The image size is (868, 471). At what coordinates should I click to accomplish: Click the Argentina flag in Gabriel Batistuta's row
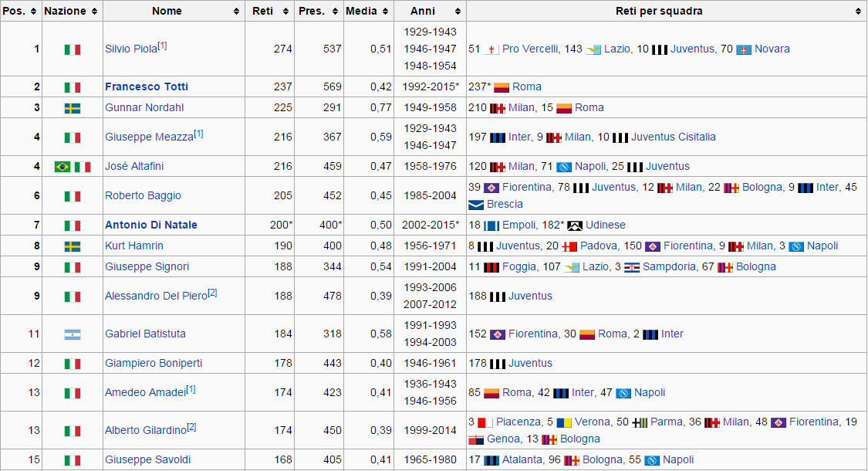point(73,334)
